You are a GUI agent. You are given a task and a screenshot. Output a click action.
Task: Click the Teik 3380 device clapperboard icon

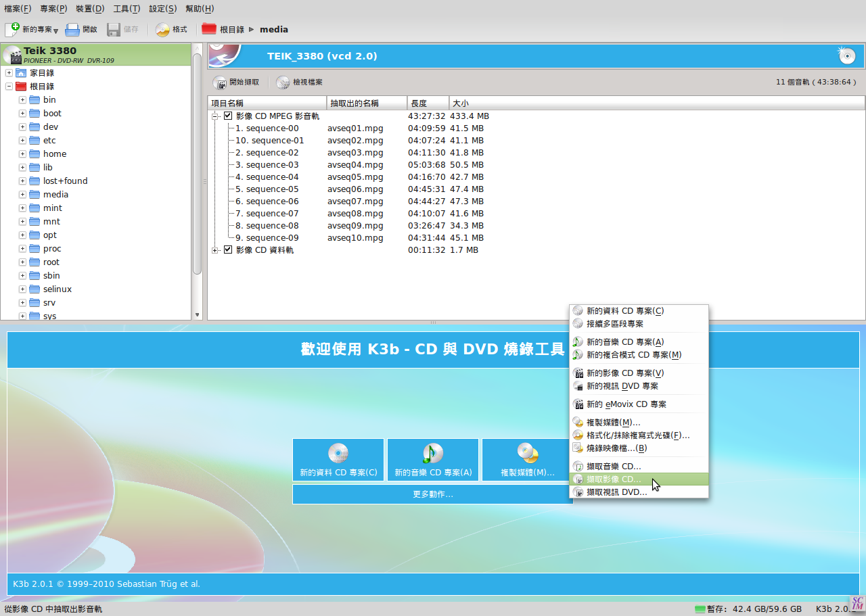tap(12, 55)
